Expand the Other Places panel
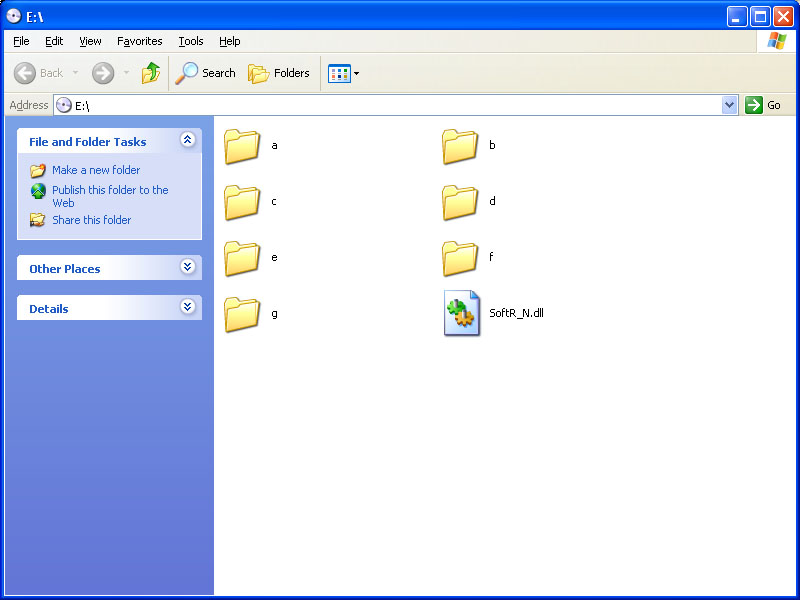 188,266
